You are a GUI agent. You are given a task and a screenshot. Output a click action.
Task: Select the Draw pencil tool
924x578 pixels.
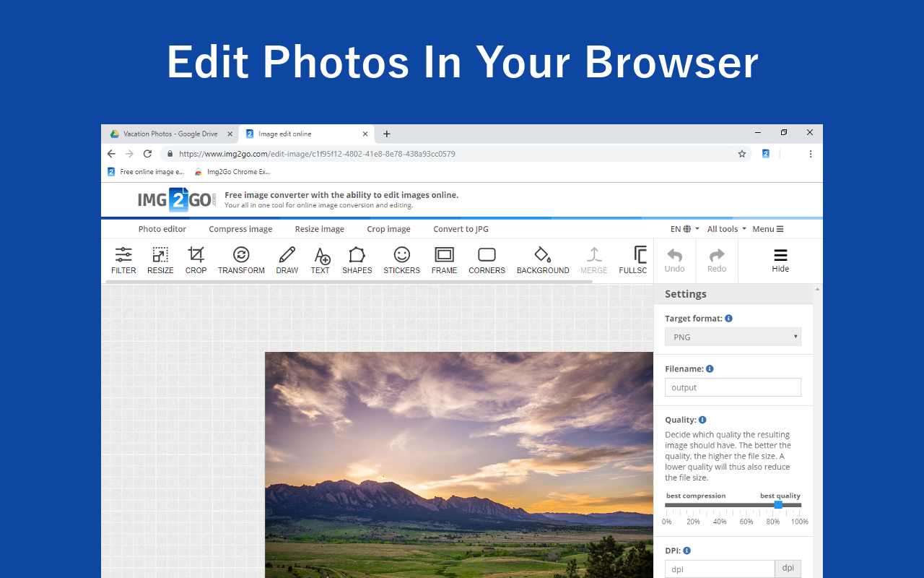pos(287,260)
